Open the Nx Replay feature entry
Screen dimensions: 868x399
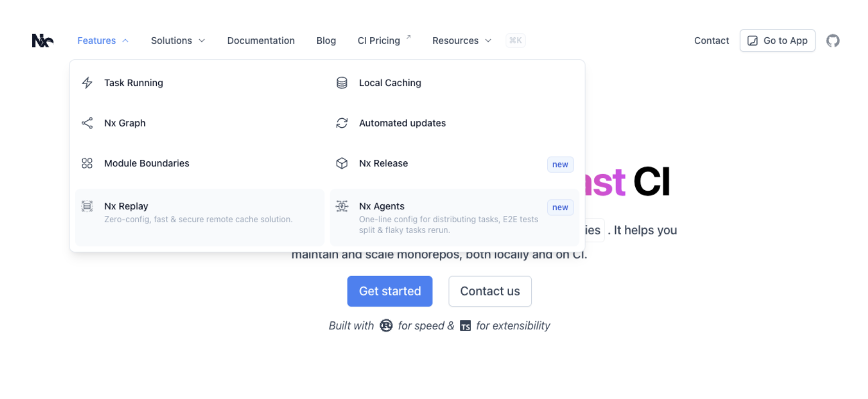[x=200, y=217]
